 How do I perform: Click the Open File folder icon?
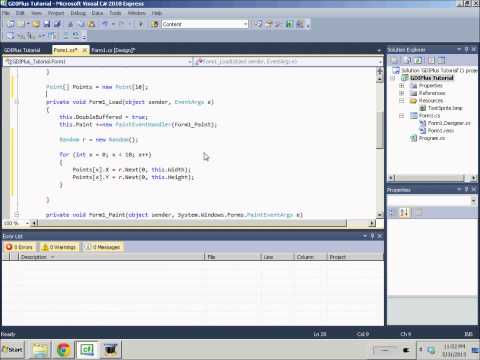point(36,24)
